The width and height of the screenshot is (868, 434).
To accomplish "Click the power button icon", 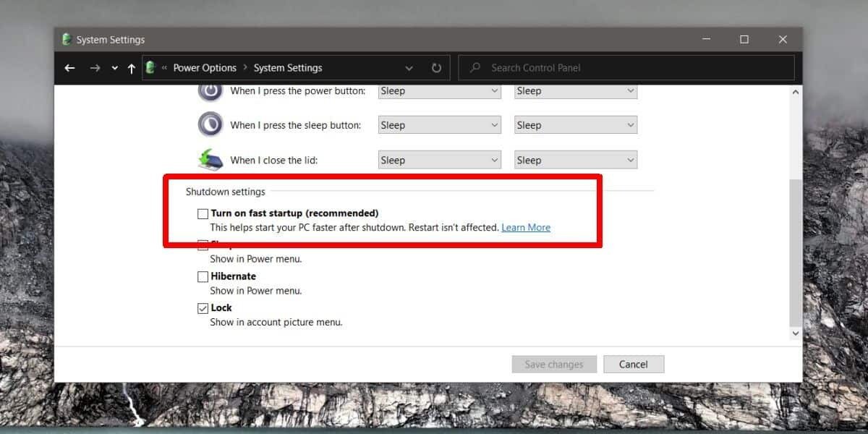I will coord(210,90).
